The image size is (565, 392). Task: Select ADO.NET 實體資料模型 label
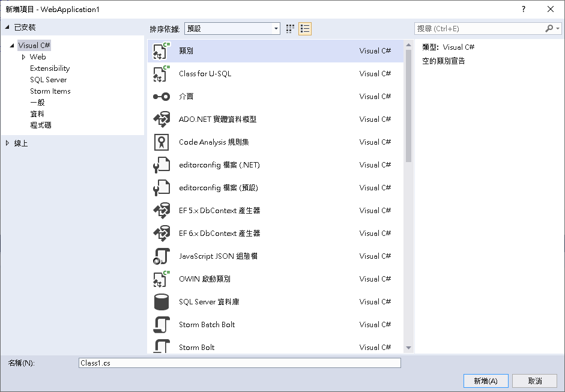coord(217,119)
